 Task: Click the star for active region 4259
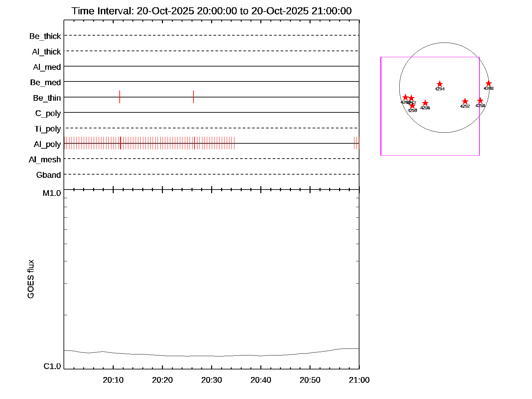point(412,106)
